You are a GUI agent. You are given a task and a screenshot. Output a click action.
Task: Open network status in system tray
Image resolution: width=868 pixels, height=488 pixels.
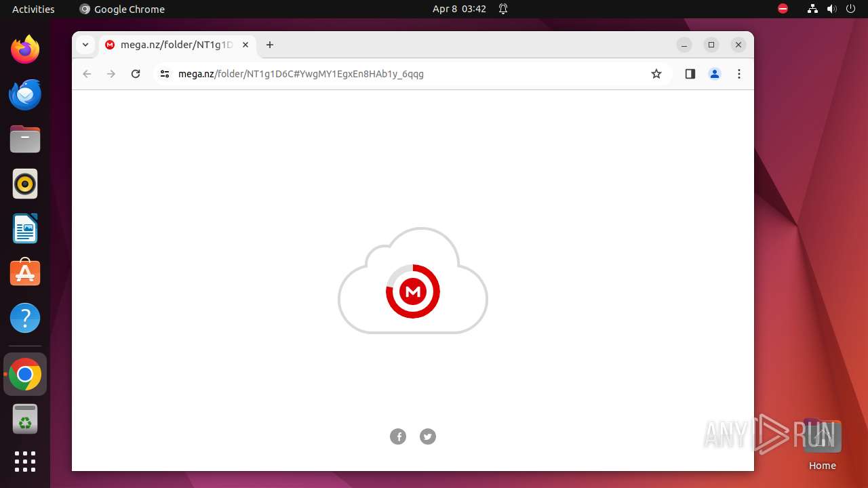point(812,9)
